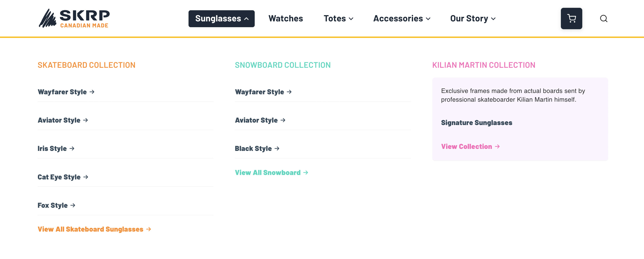Click the SKRP Canadian Made logo
Viewport: 644px width, 259px height.
(x=74, y=18)
